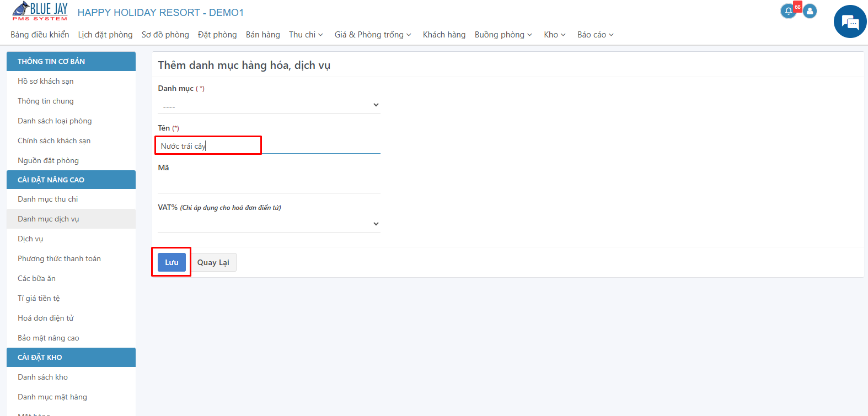The height and width of the screenshot is (416, 868).
Task: Expand the Giá & Phòng trống menu
Action: 373,35
